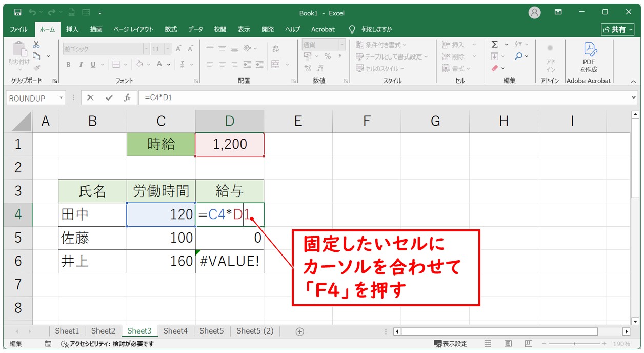
Task: Click the Create PDF Acrobat icon
Action: pos(589,49)
